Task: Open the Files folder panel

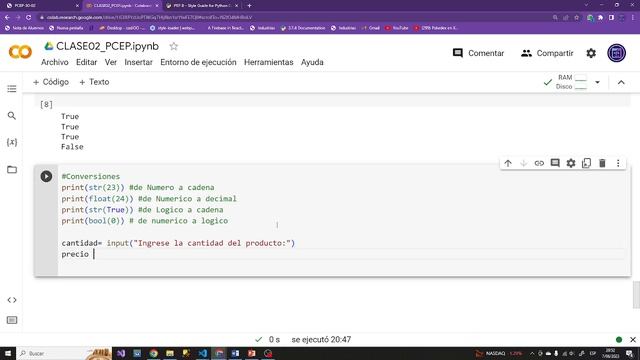Action: (x=12, y=169)
